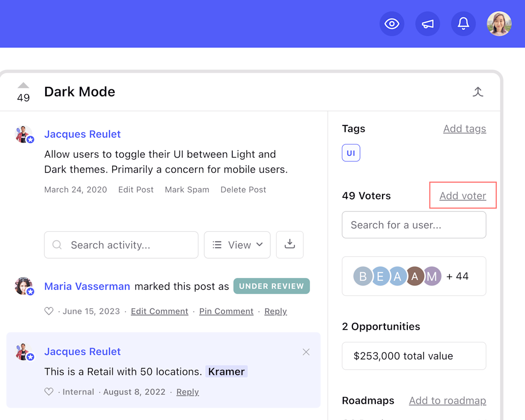The image size is (525, 420).
Task: Focus the Search for a user field
Action: point(414,225)
